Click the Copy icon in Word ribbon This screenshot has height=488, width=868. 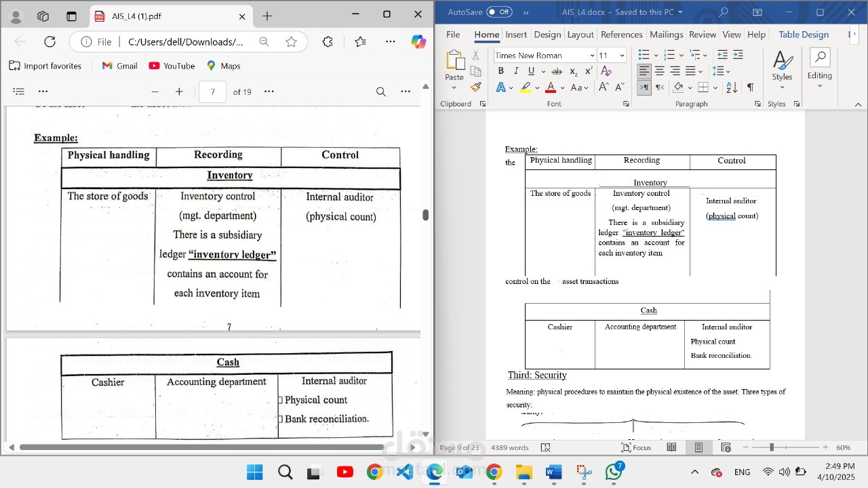point(475,71)
